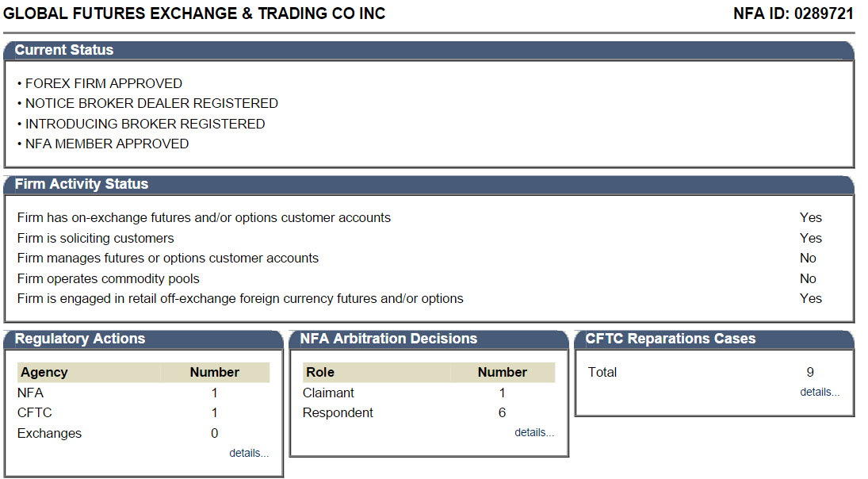Click Number column header in Regulatory Actions
This screenshot has height=479, width=868.
tap(214, 372)
